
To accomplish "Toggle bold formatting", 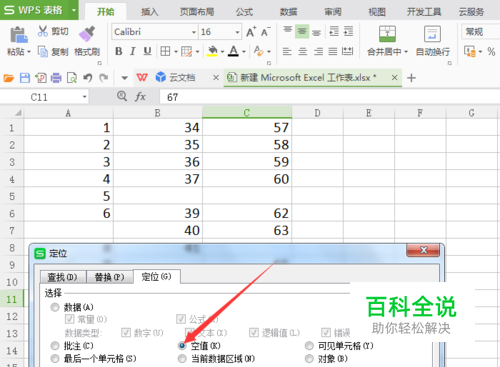I will [118, 51].
